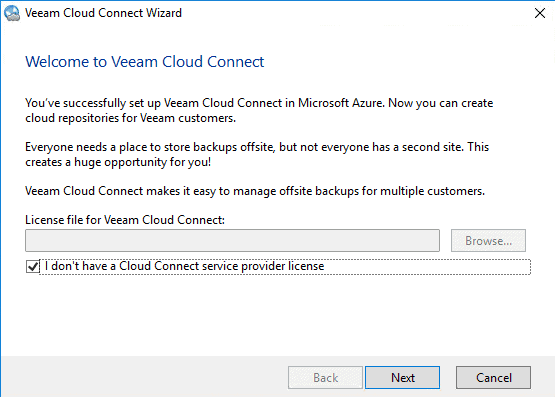Click the Back button
The image size is (555, 397).
[x=325, y=378]
